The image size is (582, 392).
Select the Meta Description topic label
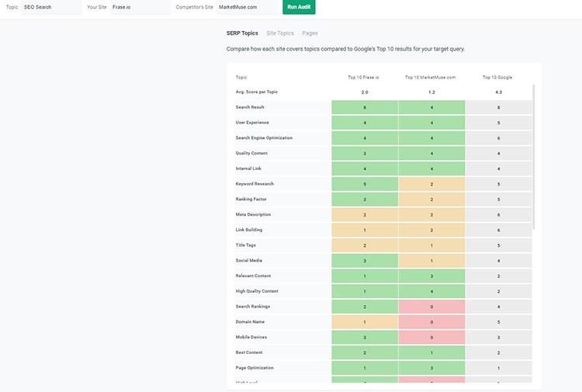tap(253, 214)
